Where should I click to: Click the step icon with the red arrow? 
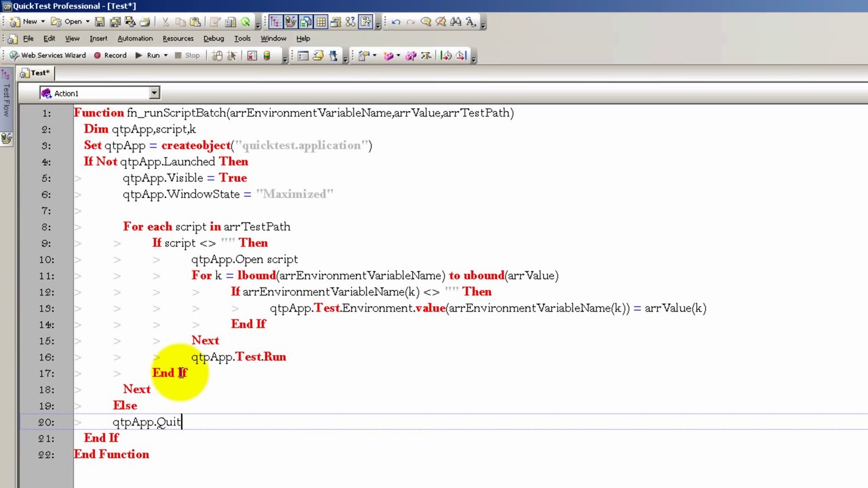(x=461, y=56)
